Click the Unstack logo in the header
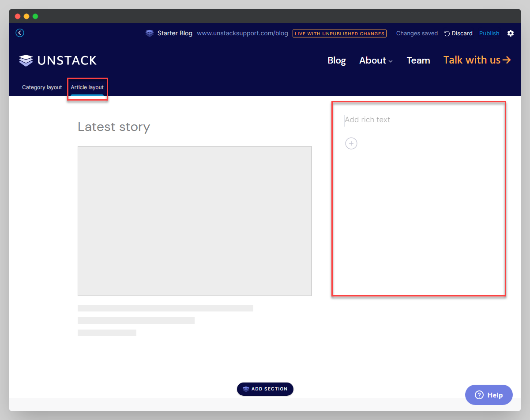This screenshot has height=420, width=530. 57,60
